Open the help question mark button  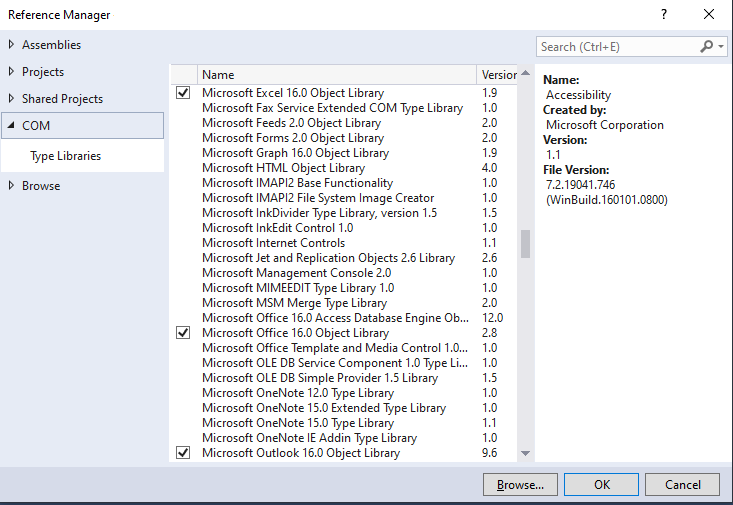664,14
